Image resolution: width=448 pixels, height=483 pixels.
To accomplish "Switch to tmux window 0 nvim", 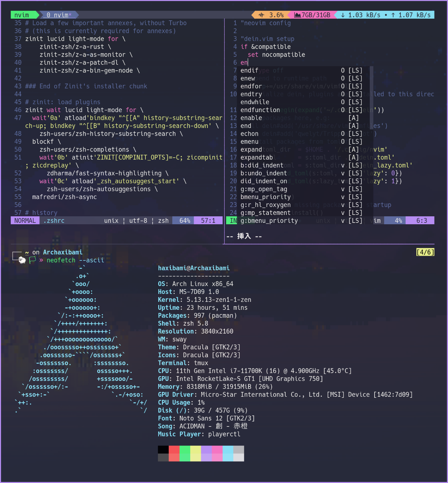I will 59,15.
